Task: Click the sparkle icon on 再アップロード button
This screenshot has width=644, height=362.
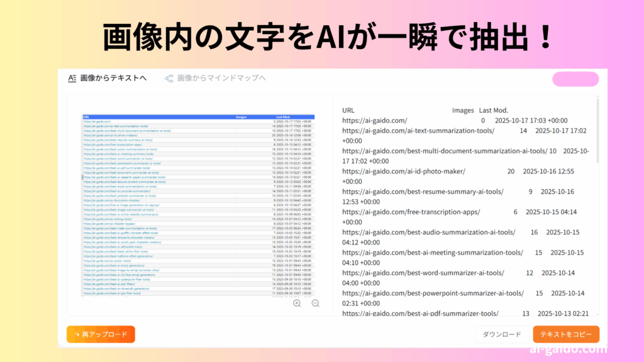Action: point(76,334)
